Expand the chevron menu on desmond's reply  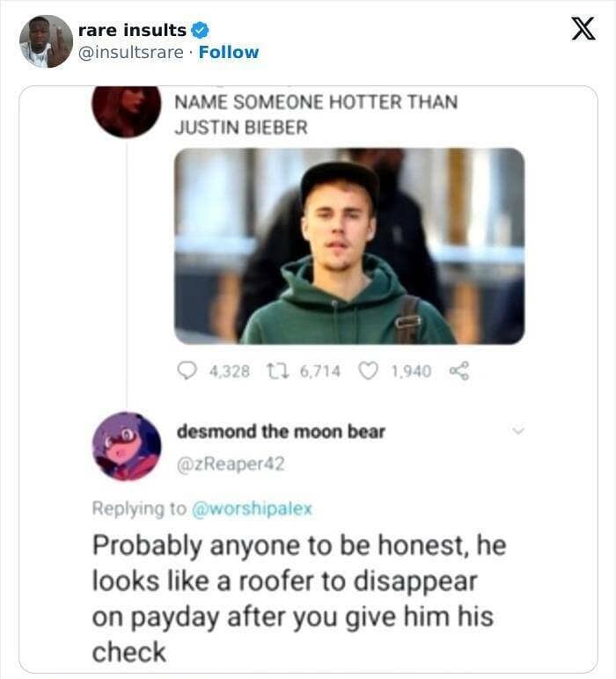pyautogui.click(x=518, y=431)
